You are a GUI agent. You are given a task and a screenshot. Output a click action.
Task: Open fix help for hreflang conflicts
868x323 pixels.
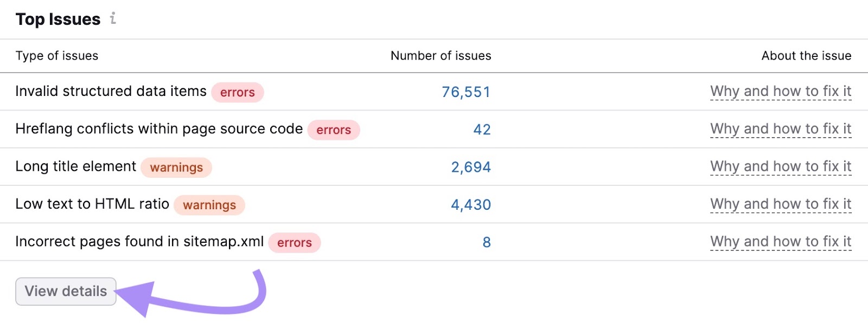click(781, 129)
